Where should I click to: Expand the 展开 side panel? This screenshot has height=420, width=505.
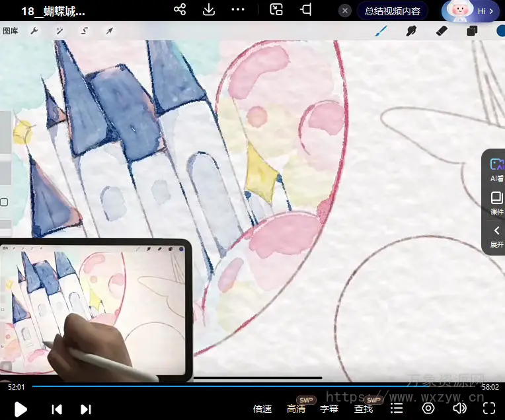pyautogui.click(x=496, y=236)
